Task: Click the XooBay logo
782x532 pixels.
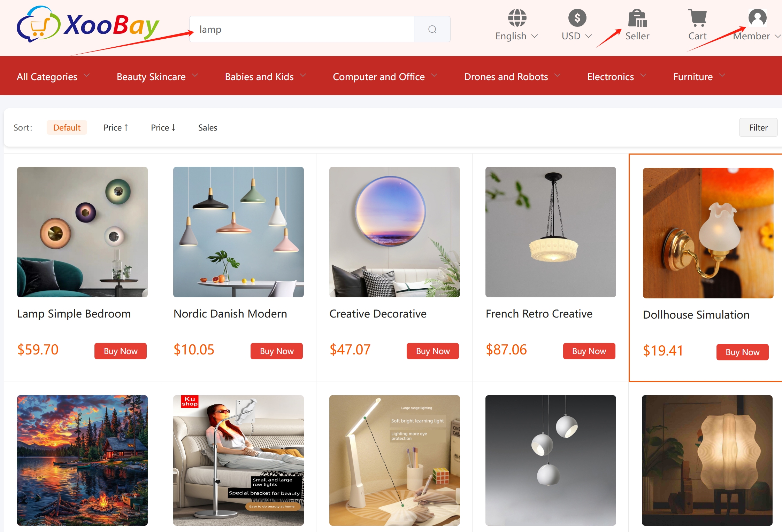Action: [x=88, y=24]
